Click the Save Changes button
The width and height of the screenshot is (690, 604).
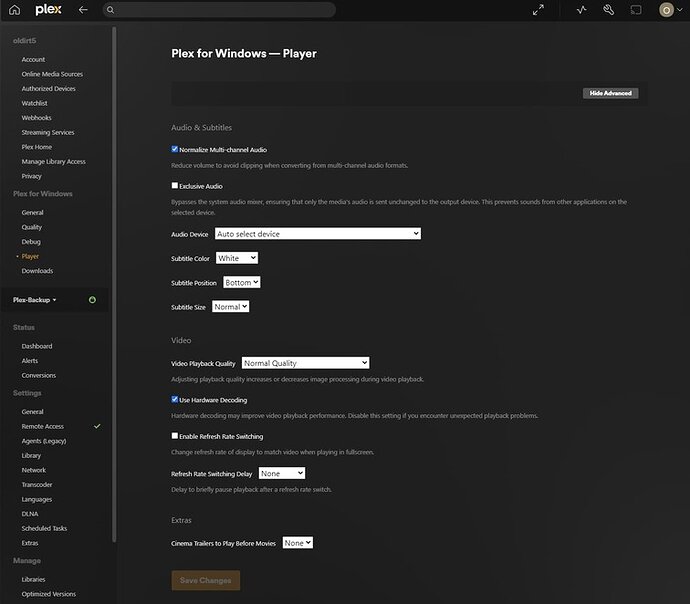[x=206, y=580]
